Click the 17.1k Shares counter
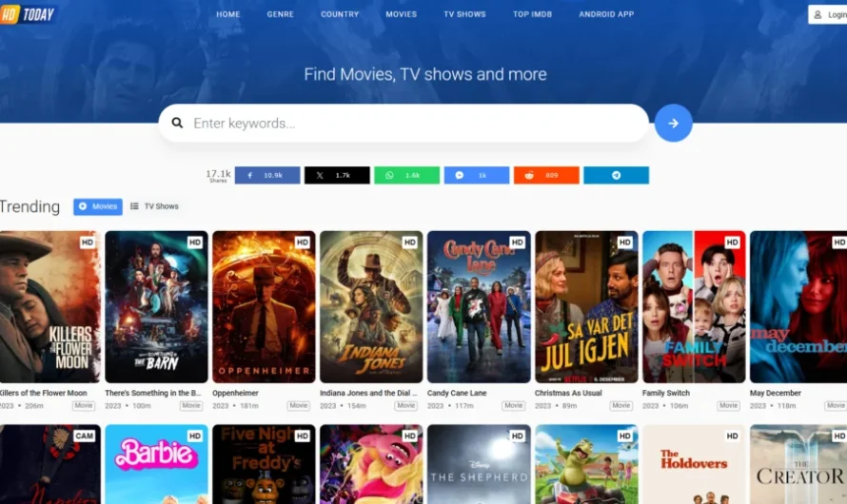Image resolution: width=847 pixels, height=504 pixels. click(x=218, y=175)
